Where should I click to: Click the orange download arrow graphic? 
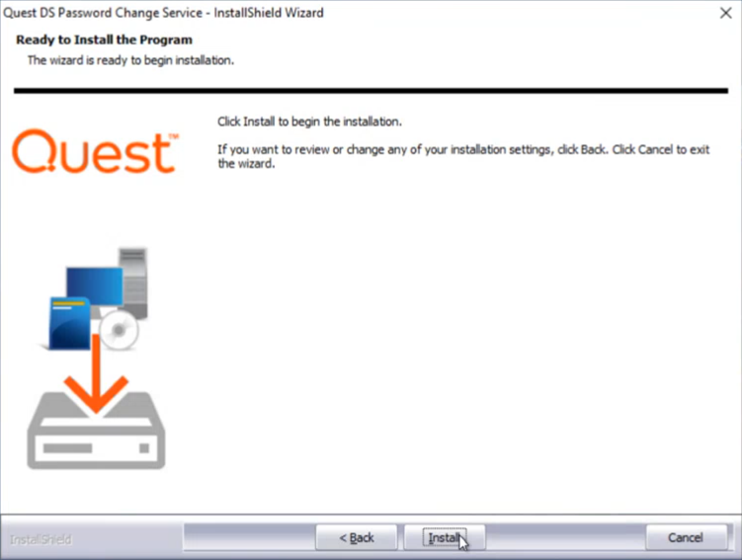pos(96,373)
